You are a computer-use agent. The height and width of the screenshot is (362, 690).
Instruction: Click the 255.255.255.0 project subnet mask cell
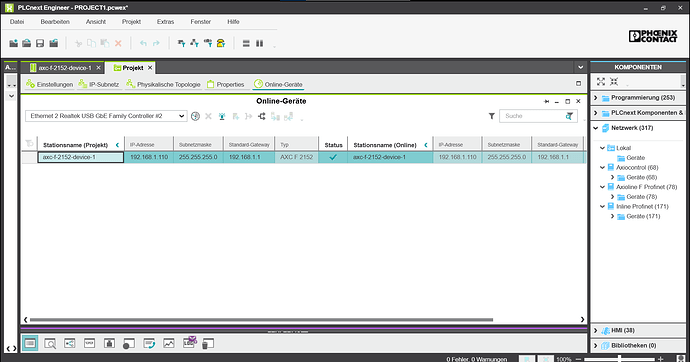(x=198, y=157)
